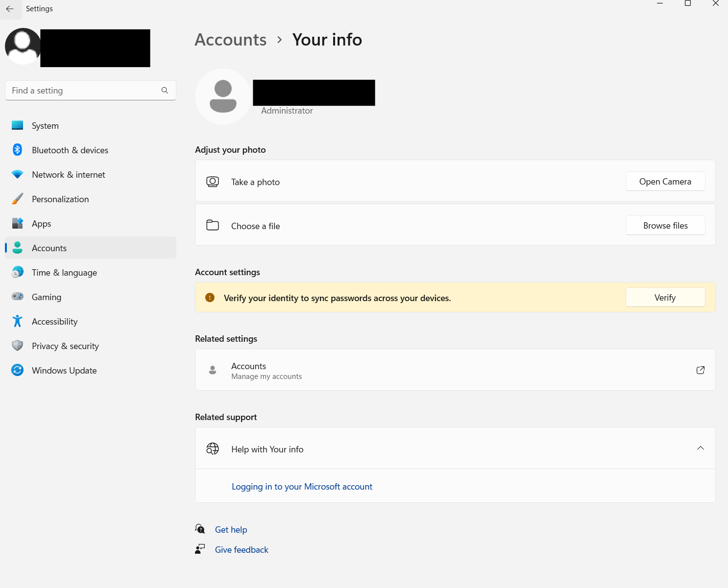Viewport: 728px width, 588px height.
Task: Click the Gaming controller icon
Action: click(17, 297)
